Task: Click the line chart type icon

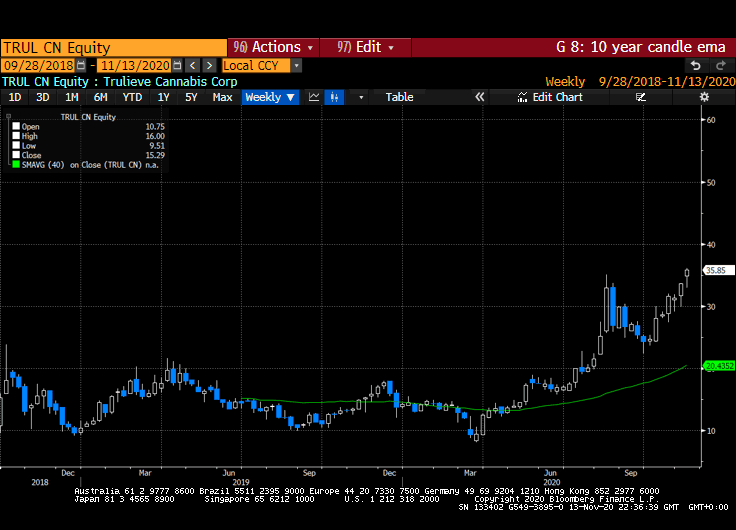Action: [314, 97]
